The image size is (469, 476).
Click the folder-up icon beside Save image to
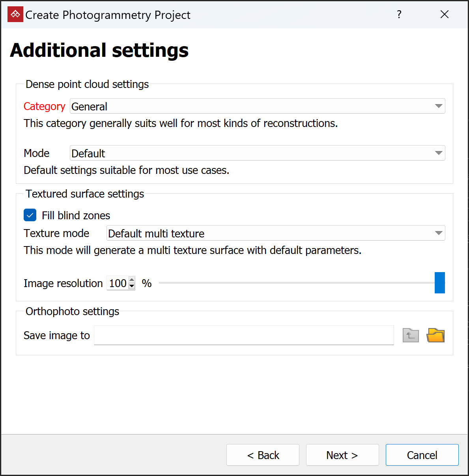pos(411,335)
